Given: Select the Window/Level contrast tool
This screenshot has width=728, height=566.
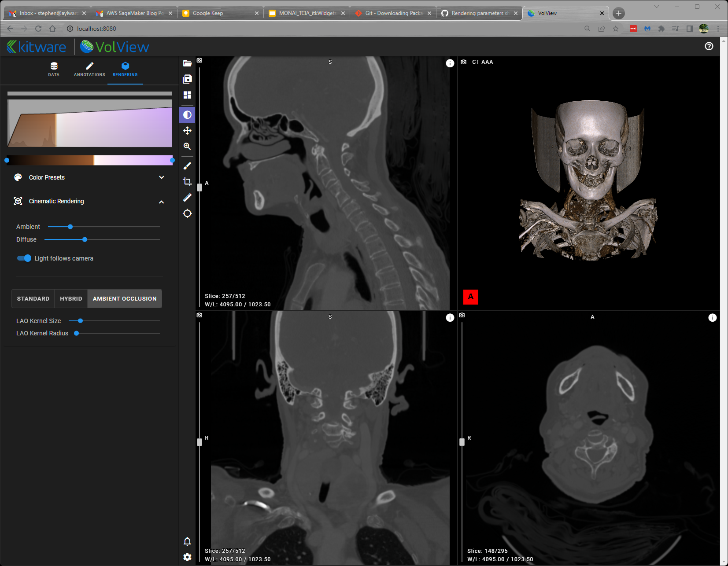Looking at the screenshot, I should click(x=187, y=114).
